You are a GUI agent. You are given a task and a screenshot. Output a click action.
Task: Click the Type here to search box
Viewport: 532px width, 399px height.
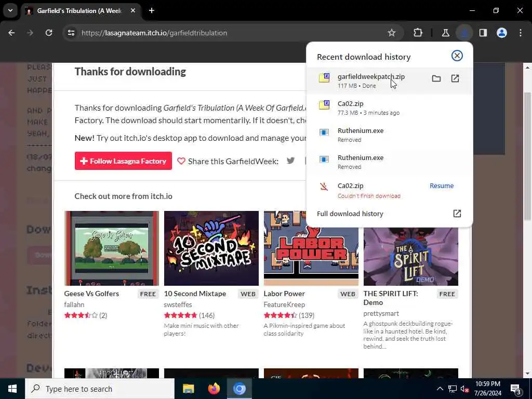tap(100, 389)
